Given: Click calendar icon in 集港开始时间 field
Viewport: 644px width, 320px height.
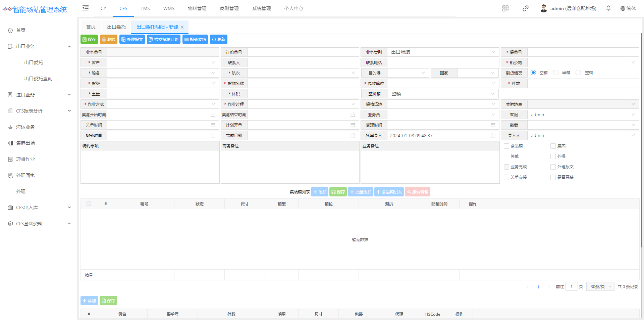Looking at the screenshot, I should click(x=213, y=115).
